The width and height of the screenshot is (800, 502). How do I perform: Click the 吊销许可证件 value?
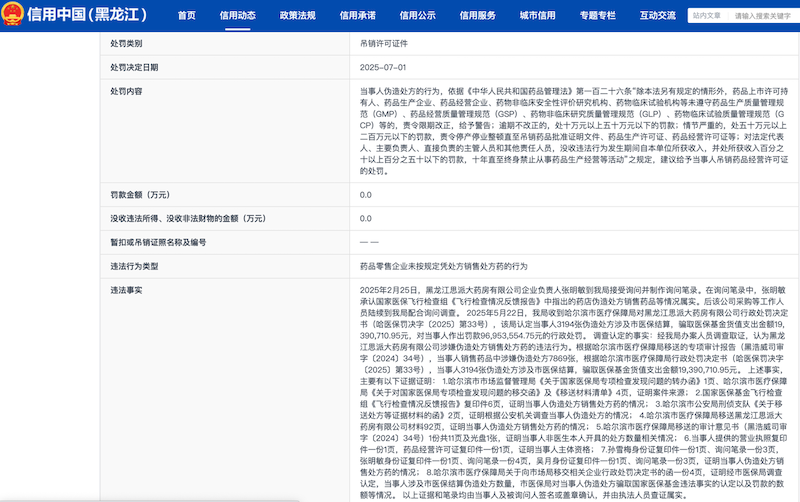point(384,44)
